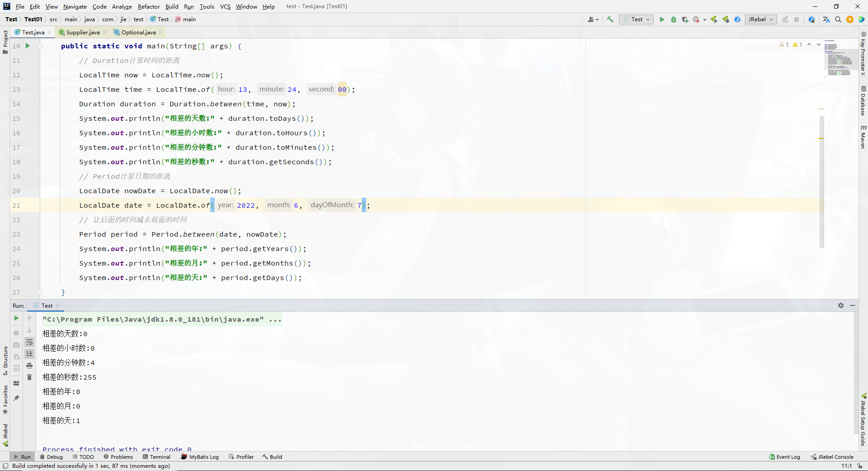
Task: Expand arrow next to profile run icon
Action: [704, 20]
